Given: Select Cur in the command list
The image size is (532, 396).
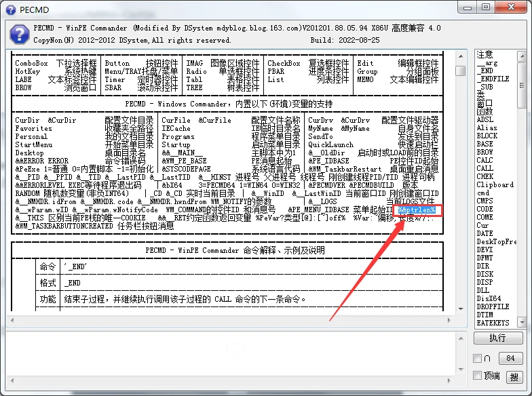Looking at the screenshot, I should (x=482, y=225).
